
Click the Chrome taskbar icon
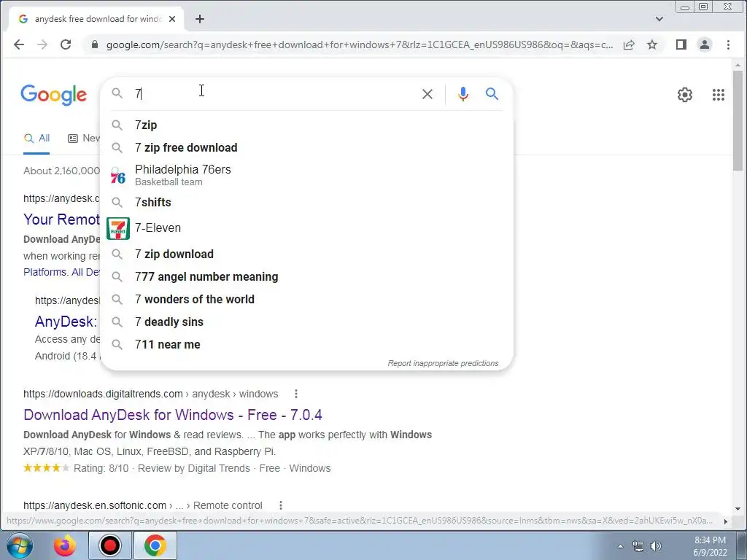click(x=155, y=545)
